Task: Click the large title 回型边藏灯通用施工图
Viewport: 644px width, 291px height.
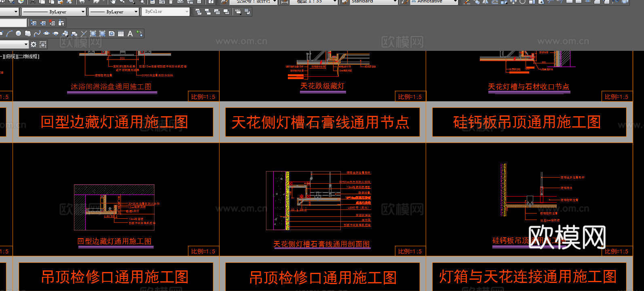Action: [115, 122]
